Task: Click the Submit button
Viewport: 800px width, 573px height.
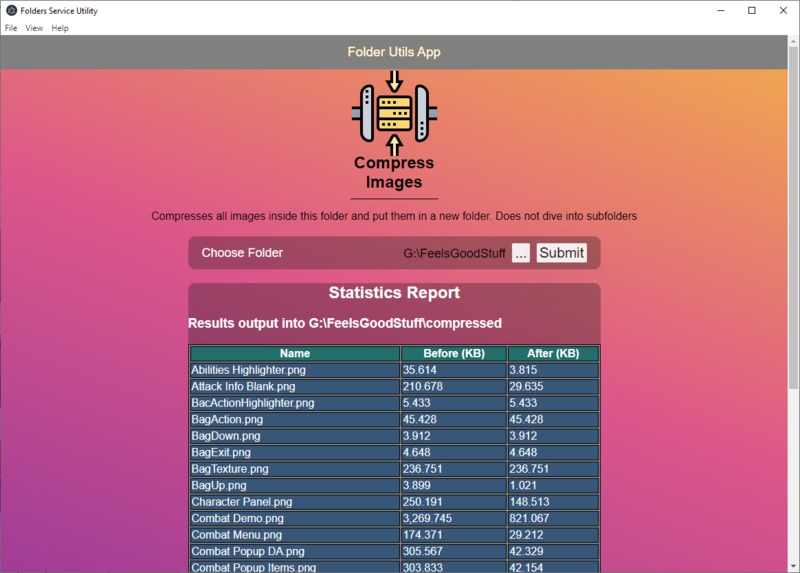Action: (x=561, y=253)
